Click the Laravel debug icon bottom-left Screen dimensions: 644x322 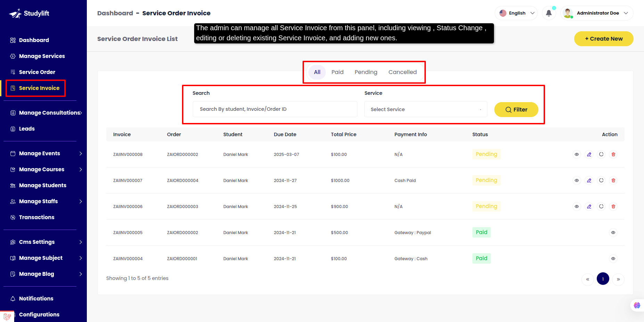[x=7, y=316]
